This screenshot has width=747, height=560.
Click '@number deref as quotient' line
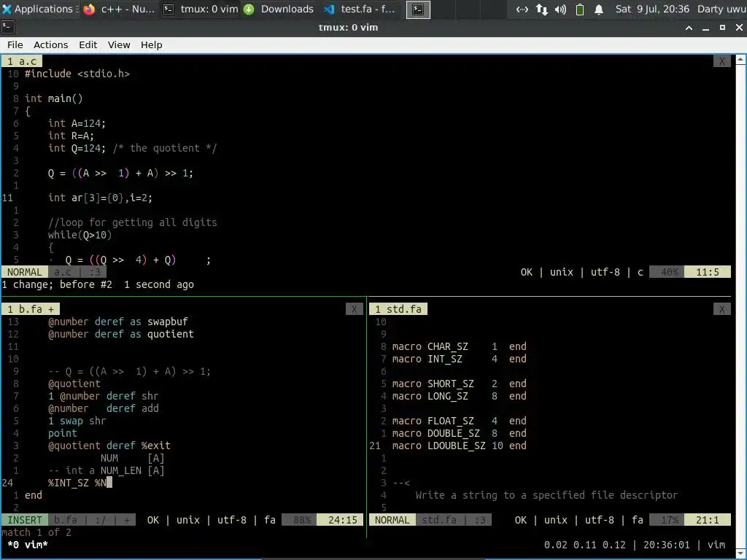120,334
